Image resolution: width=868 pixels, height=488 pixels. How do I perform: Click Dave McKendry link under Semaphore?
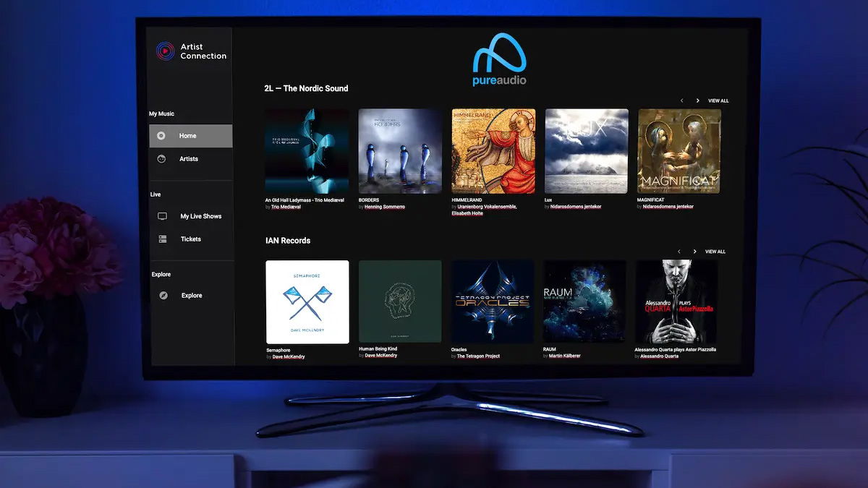(x=289, y=356)
